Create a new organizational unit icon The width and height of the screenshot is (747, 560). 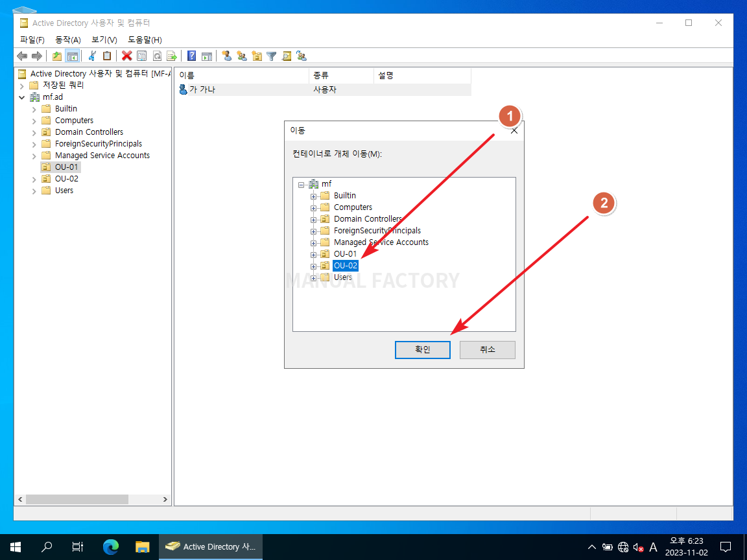point(257,56)
